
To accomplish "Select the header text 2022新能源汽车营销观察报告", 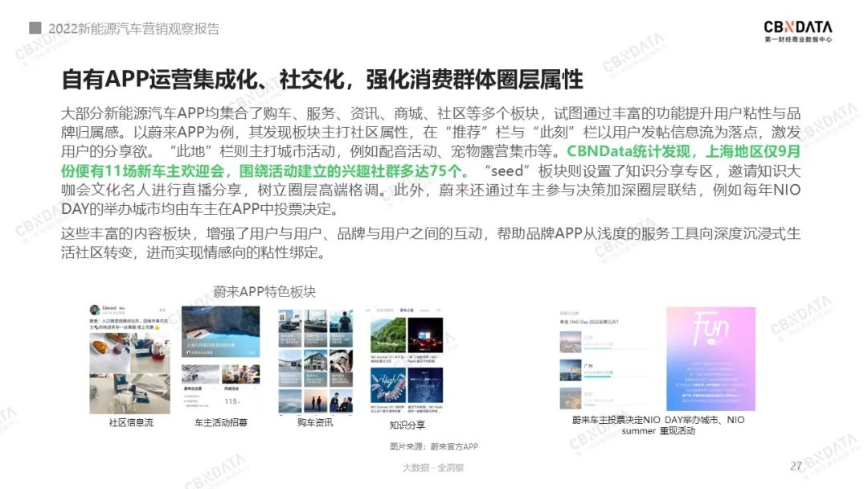I will [134, 28].
